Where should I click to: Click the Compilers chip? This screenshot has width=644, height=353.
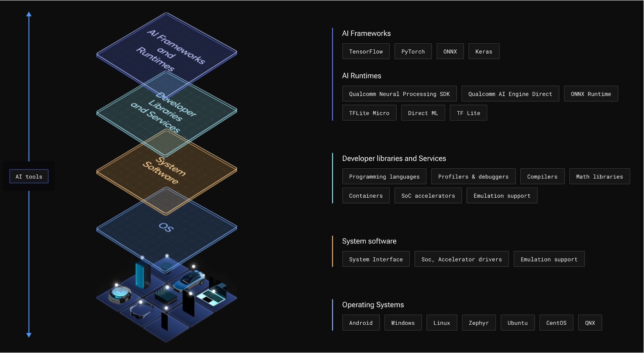[542, 176]
